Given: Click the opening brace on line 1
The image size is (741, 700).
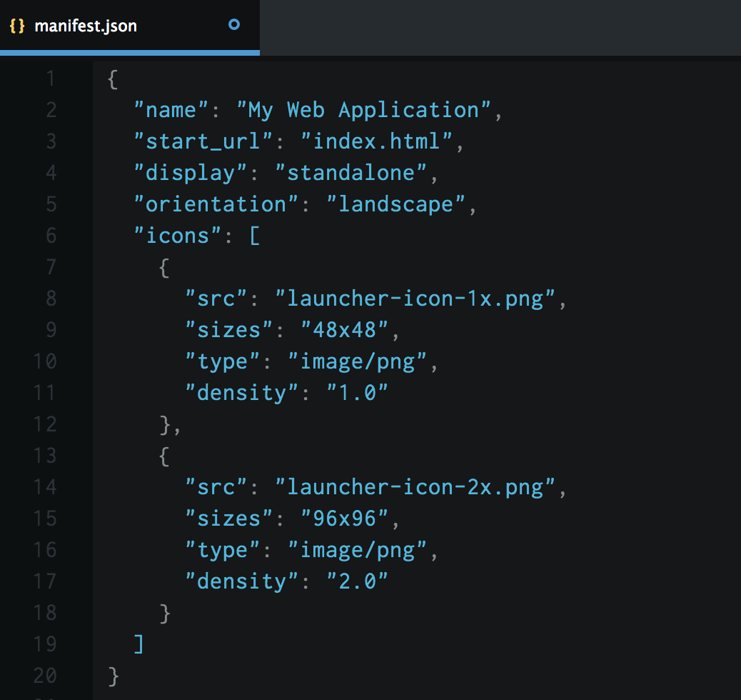Looking at the screenshot, I should coord(113,79).
